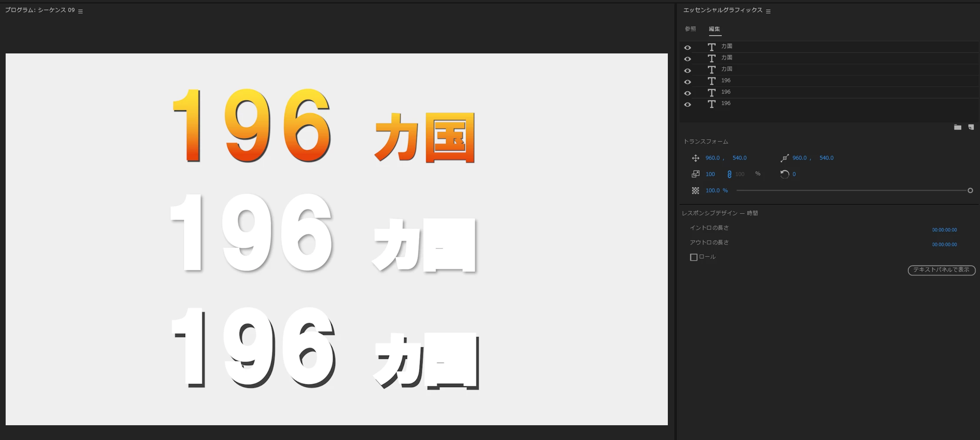980x440 pixels.
Task: Click the text icon of topmost カ国 layer
Action: click(711, 47)
